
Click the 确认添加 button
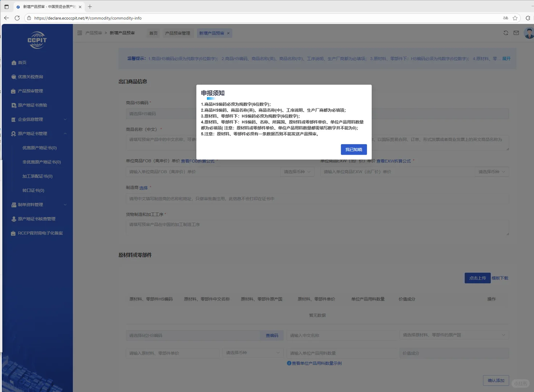pyautogui.click(x=496, y=380)
